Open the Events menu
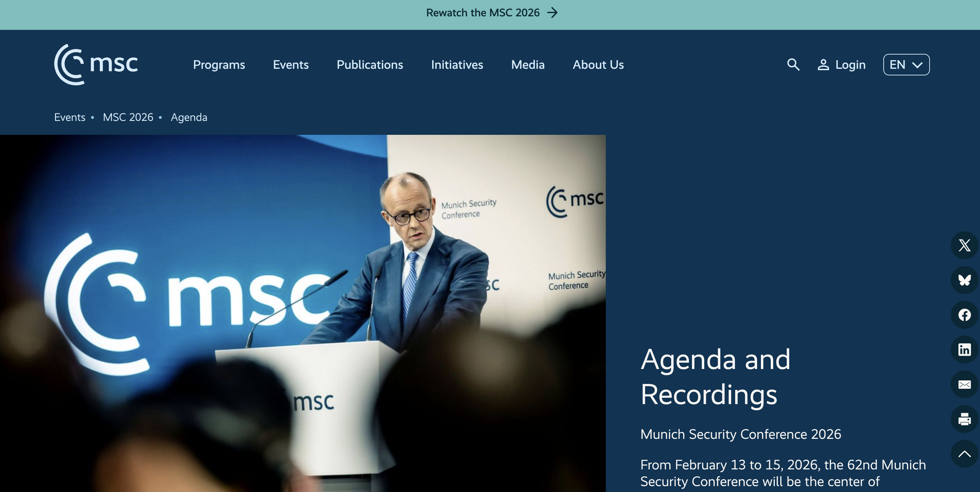980x492 pixels. [x=291, y=65]
